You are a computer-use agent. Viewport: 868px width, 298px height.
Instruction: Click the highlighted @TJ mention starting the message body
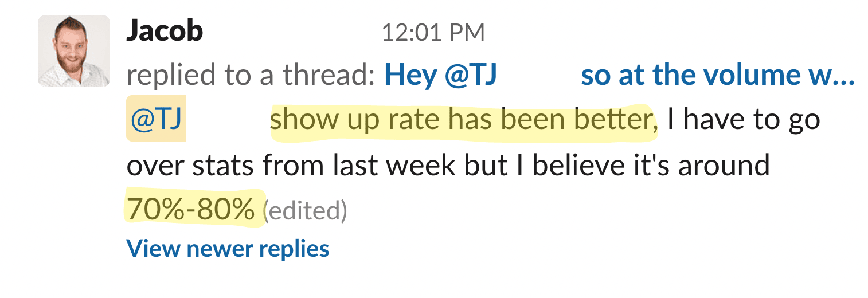click(156, 120)
